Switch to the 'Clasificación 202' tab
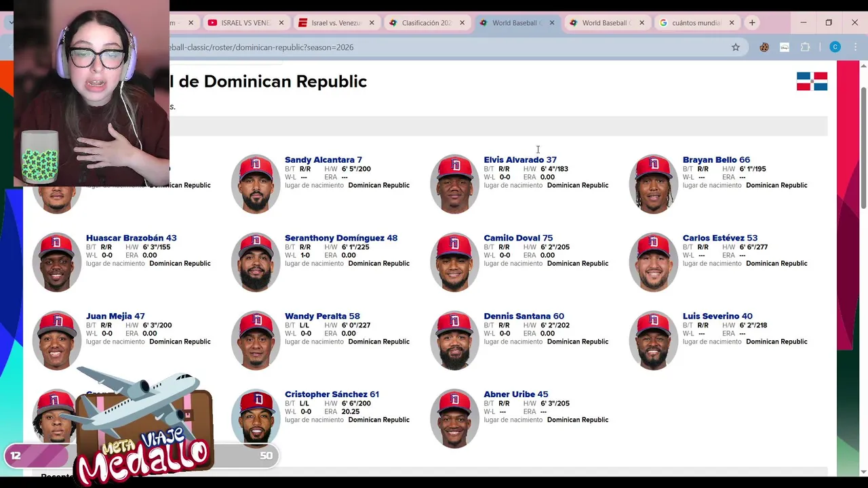The image size is (868, 488). click(x=426, y=23)
